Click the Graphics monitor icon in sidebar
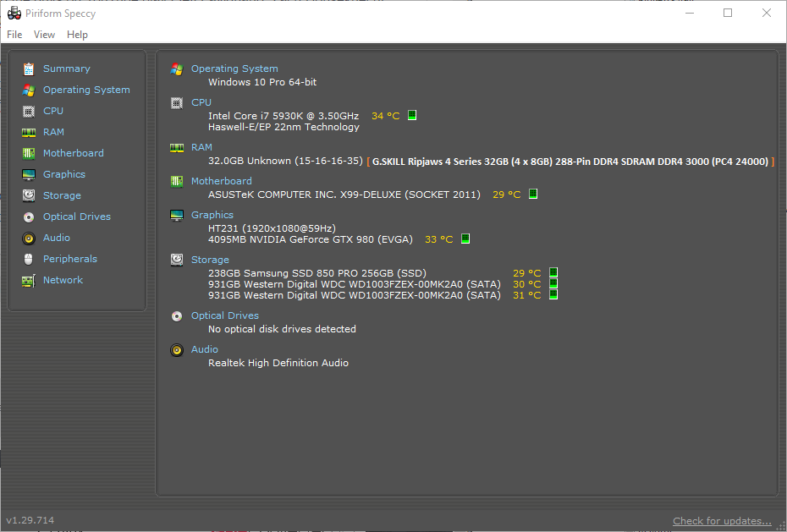Image resolution: width=787 pixels, height=532 pixels. pos(29,174)
